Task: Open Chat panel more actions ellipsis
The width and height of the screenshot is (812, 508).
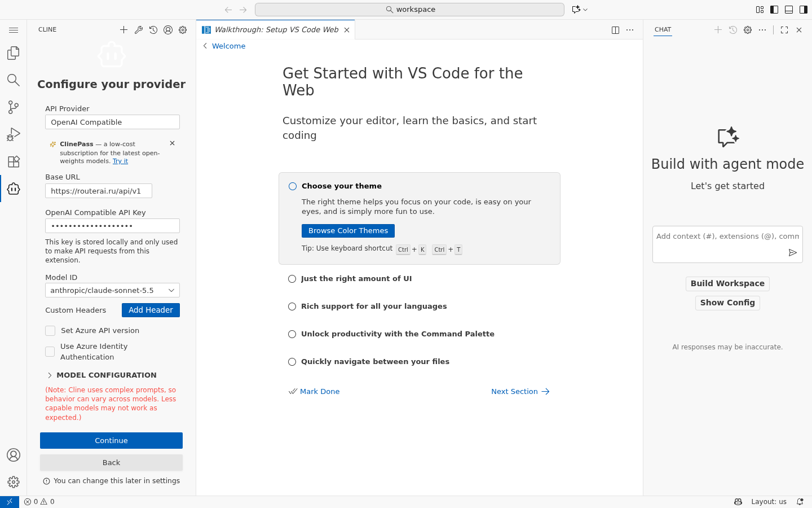Action: (762, 30)
